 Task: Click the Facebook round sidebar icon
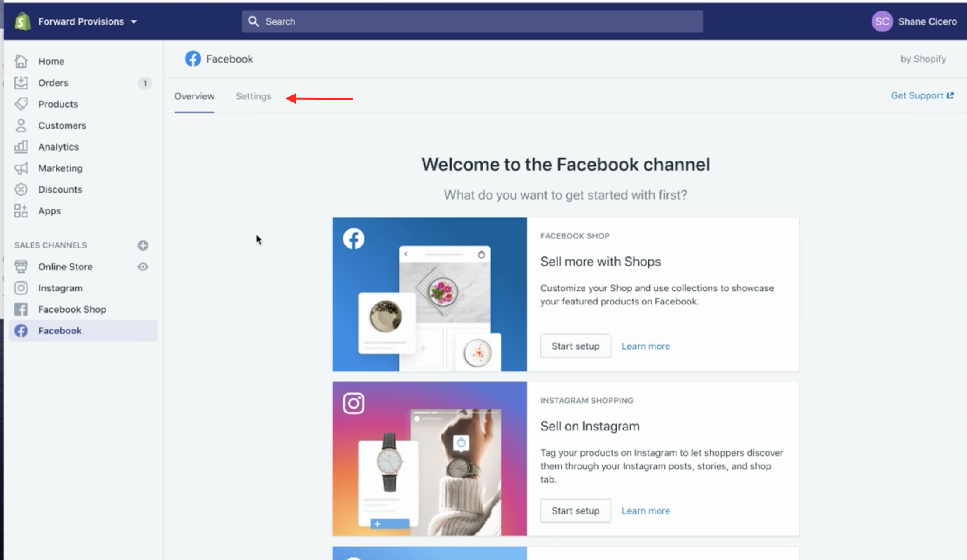[21, 331]
